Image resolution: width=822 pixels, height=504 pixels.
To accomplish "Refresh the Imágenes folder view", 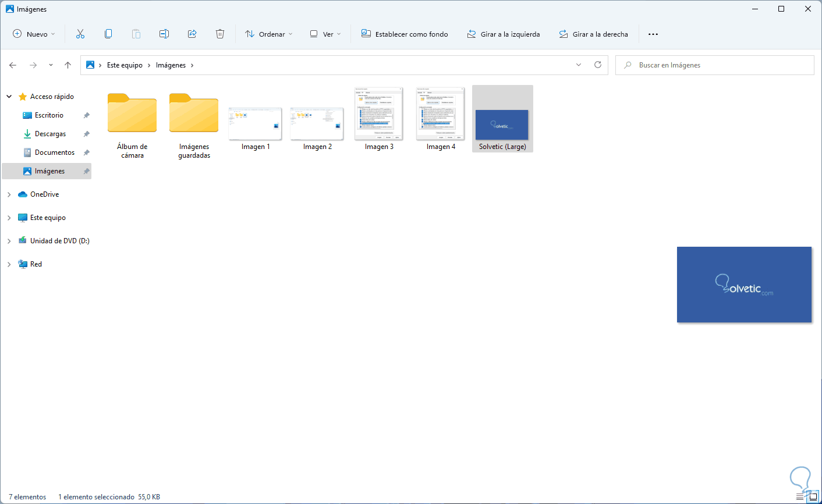I will coord(598,65).
